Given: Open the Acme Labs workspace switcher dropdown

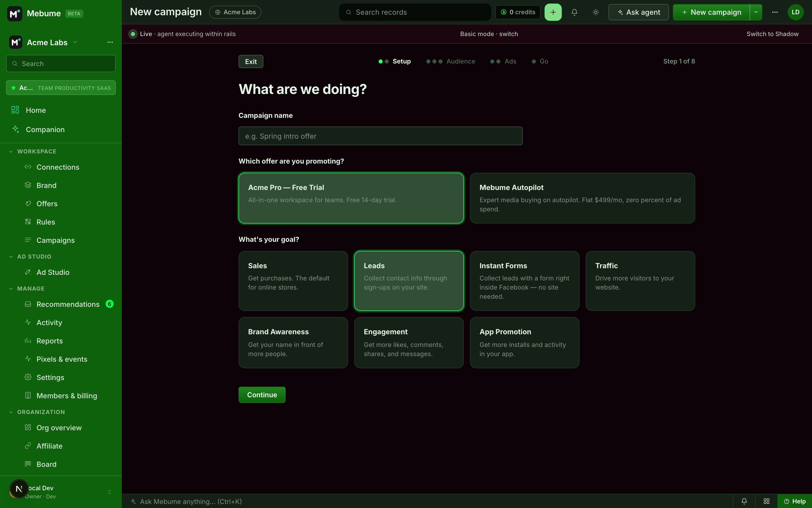Looking at the screenshot, I should pyautogui.click(x=44, y=42).
